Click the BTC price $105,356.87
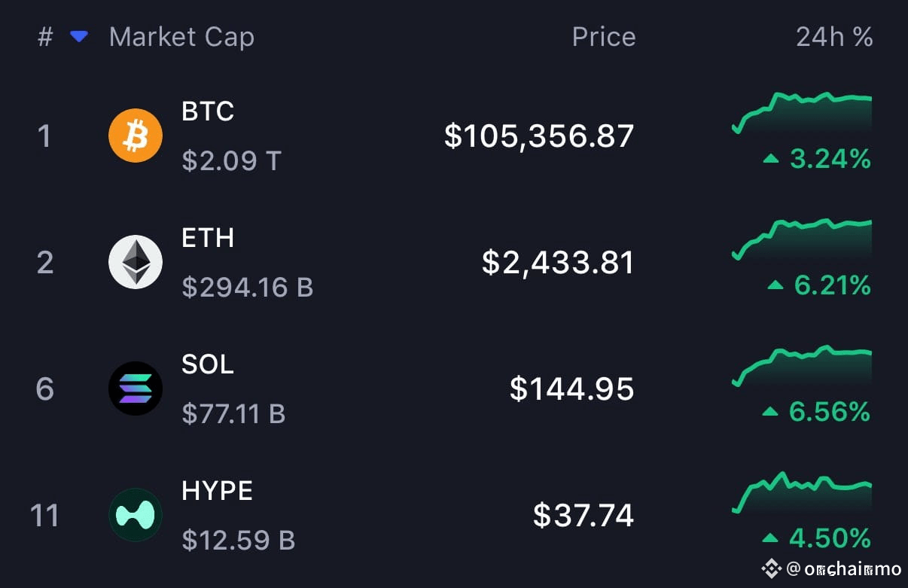The width and height of the screenshot is (908, 588). 539,136
